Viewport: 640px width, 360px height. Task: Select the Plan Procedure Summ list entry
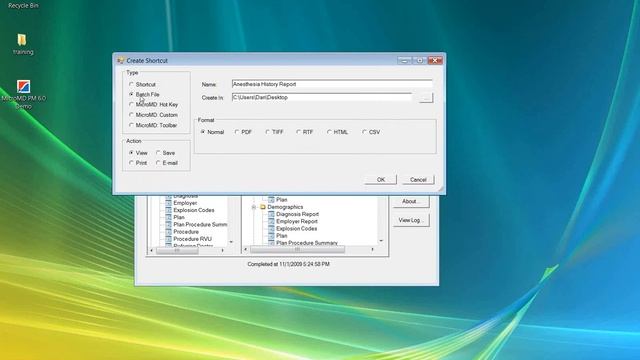point(200,224)
